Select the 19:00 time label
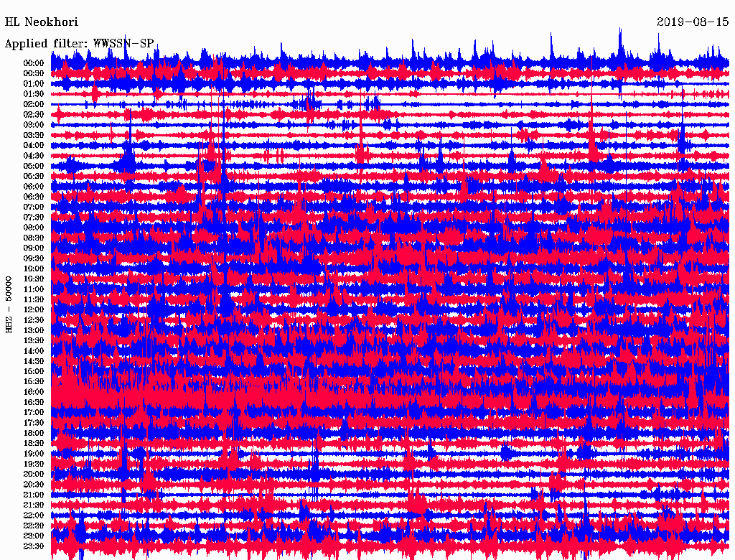 [x=34, y=454]
